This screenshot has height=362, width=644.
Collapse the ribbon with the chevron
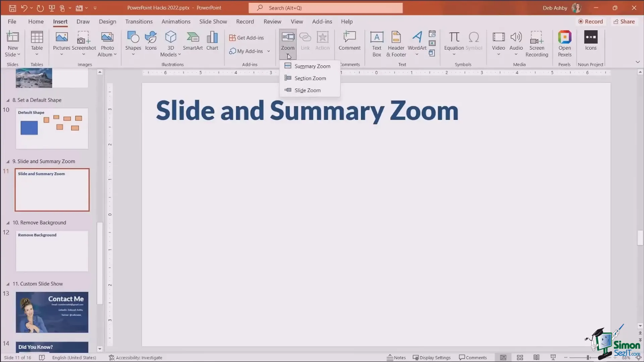point(637,62)
